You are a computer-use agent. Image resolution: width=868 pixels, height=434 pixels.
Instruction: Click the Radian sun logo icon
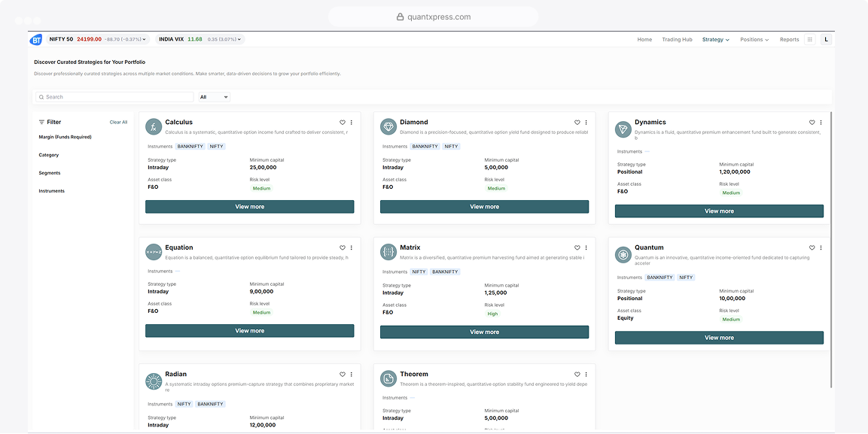pyautogui.click(x=154, y=381)
